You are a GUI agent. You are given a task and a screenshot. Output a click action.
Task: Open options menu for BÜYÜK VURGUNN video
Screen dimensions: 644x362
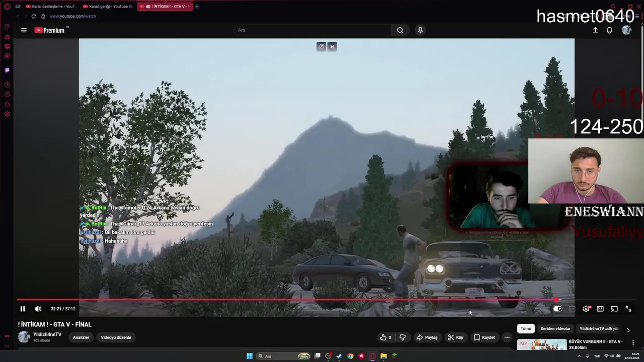pyautogui.click(x=633, y=342)
